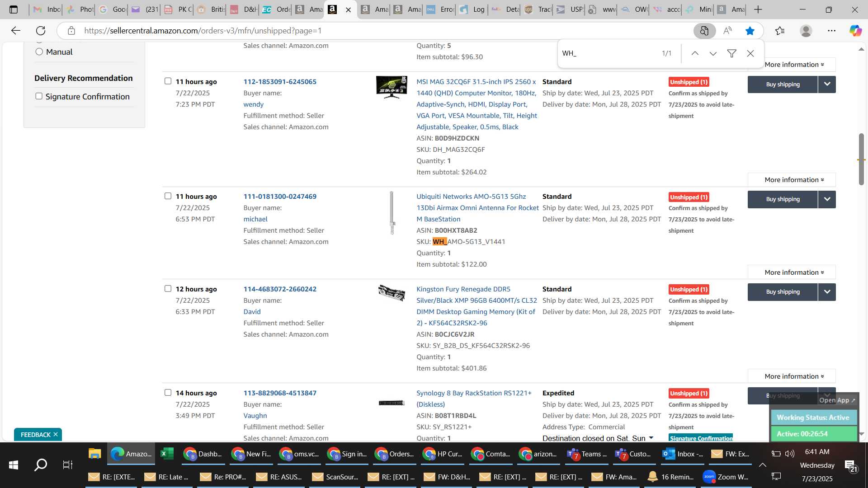
Task: Select order 111-0181300-0247469 checkbox
Action: (x=168, y=196)
